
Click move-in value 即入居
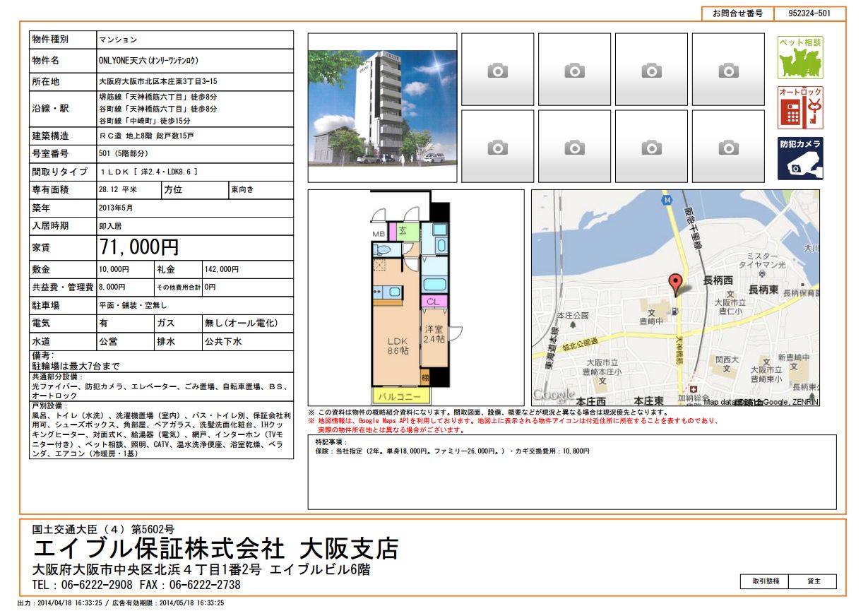[109, 227]
